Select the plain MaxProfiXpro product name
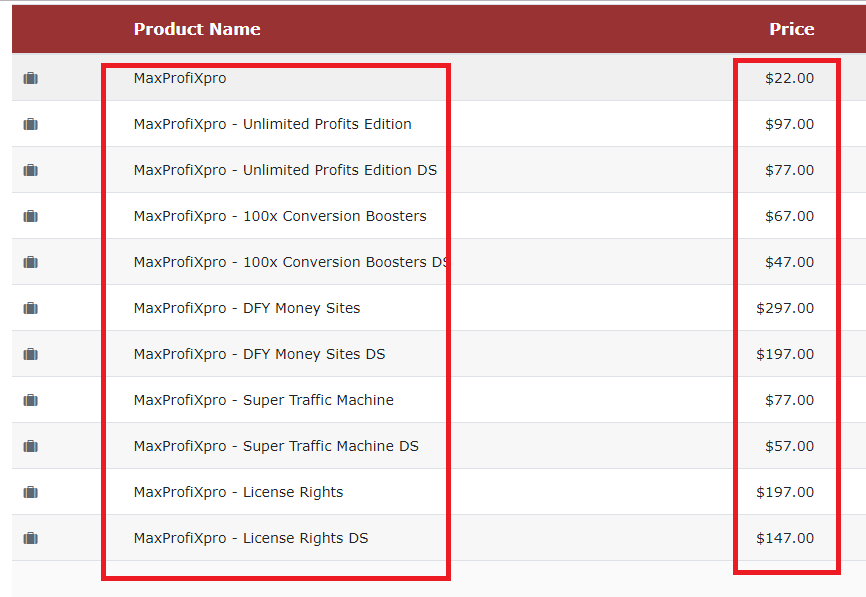 pos(180,78)
